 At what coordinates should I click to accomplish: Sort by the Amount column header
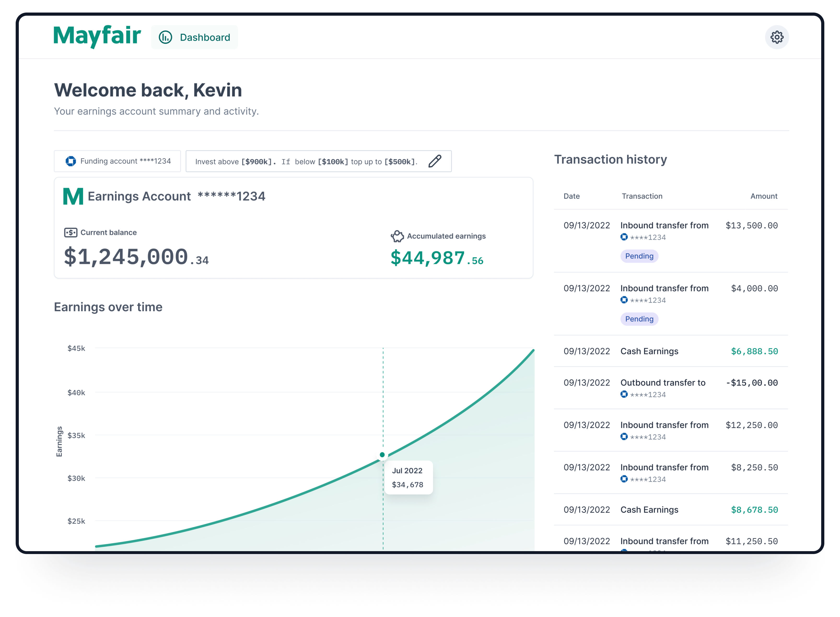point(763,196)
